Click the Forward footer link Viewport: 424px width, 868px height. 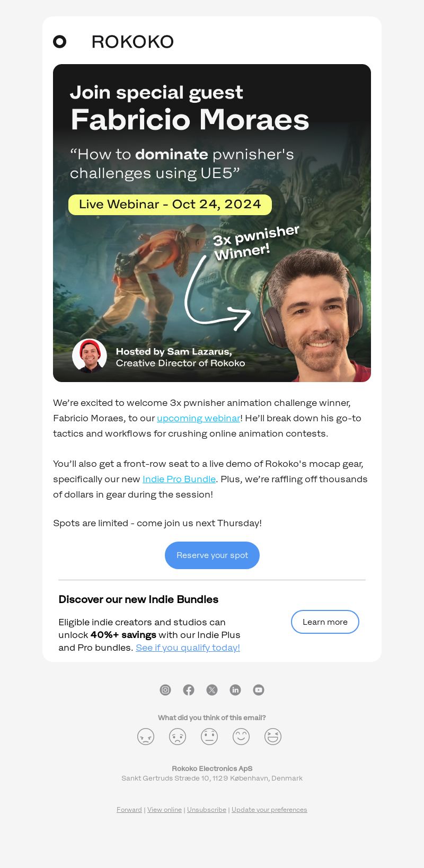pos(129,810)
